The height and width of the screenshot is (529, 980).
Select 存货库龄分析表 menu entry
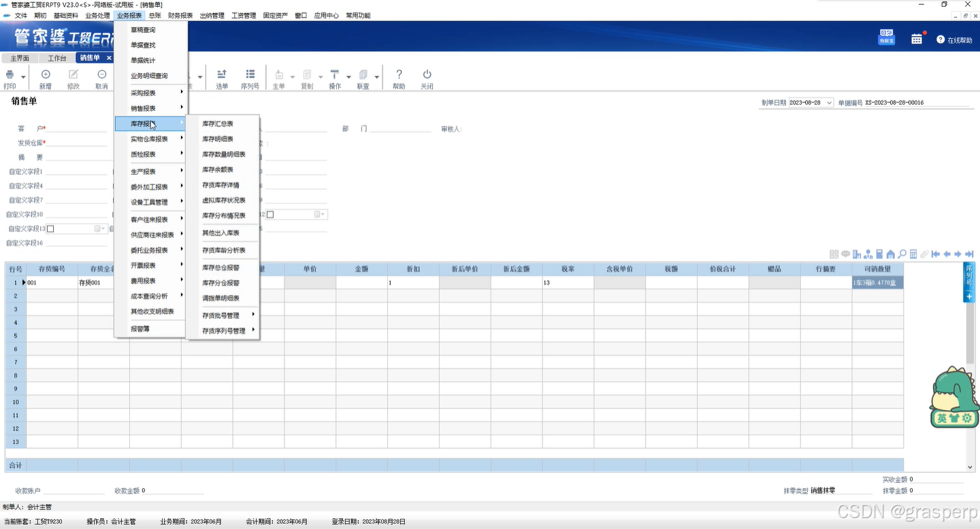pyautogui.click(x=223, y=250)
